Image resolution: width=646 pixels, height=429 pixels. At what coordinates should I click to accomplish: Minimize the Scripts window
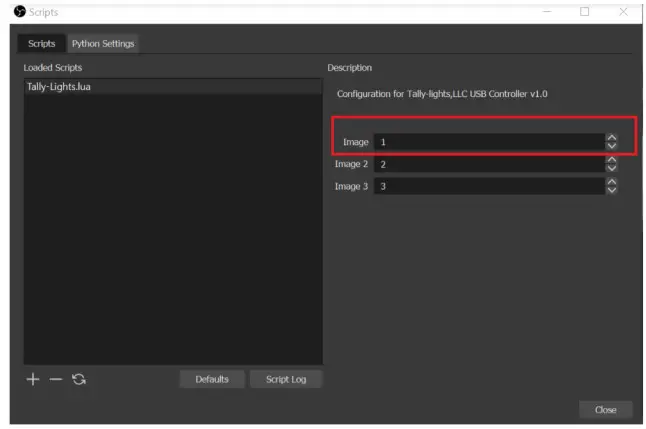tap(547, 12)
